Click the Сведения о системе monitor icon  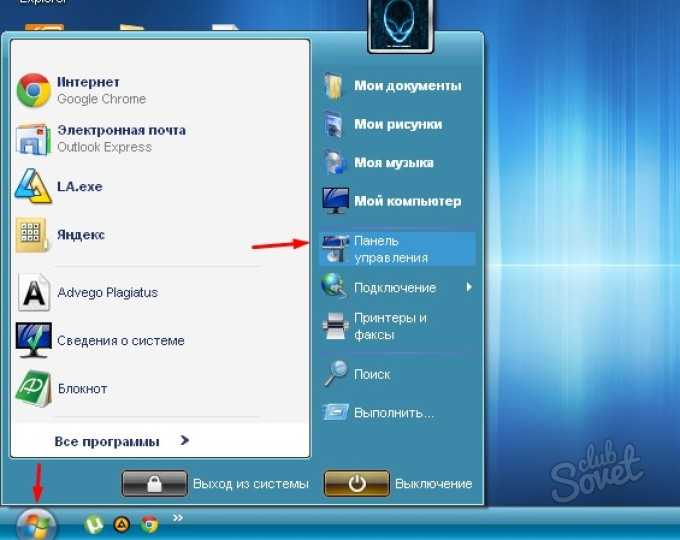coord(33,340)
